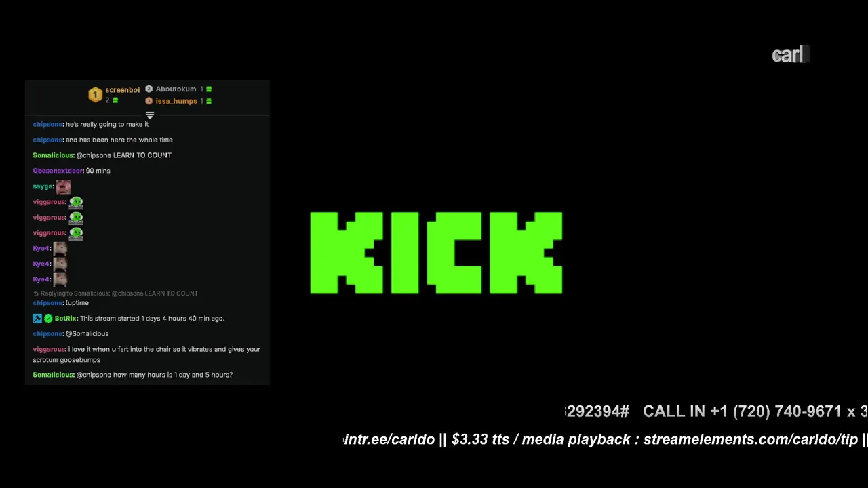868x488 pixels.
Task: Click the "@Somalicious" mention in chipsone's message
Action: pyautogui.click(x=87, y=334)
